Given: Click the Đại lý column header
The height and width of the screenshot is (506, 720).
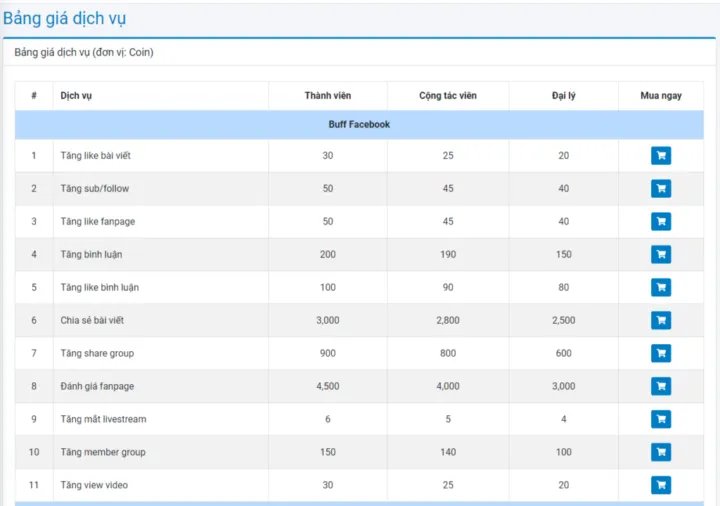Looking at the screenshot, I should coord(563,96).
